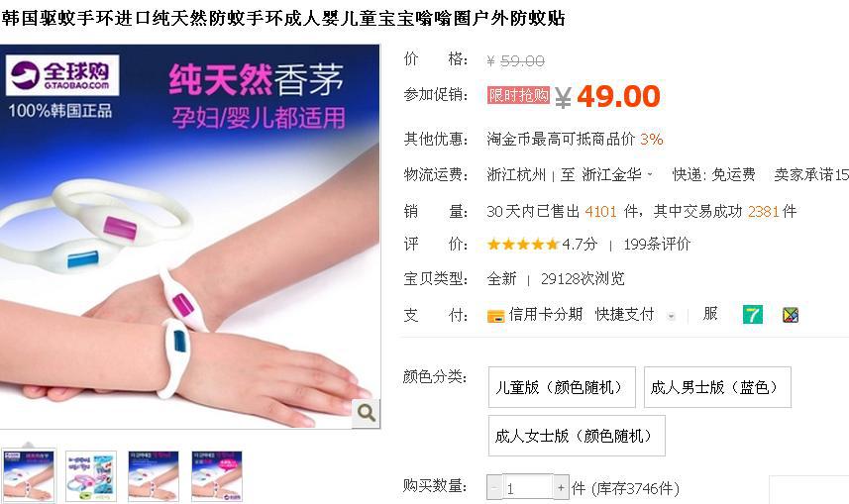849x504 pixels.
Task: Select the 成人女士版（颜色随机） option
Action: click(x=577, y=436)
